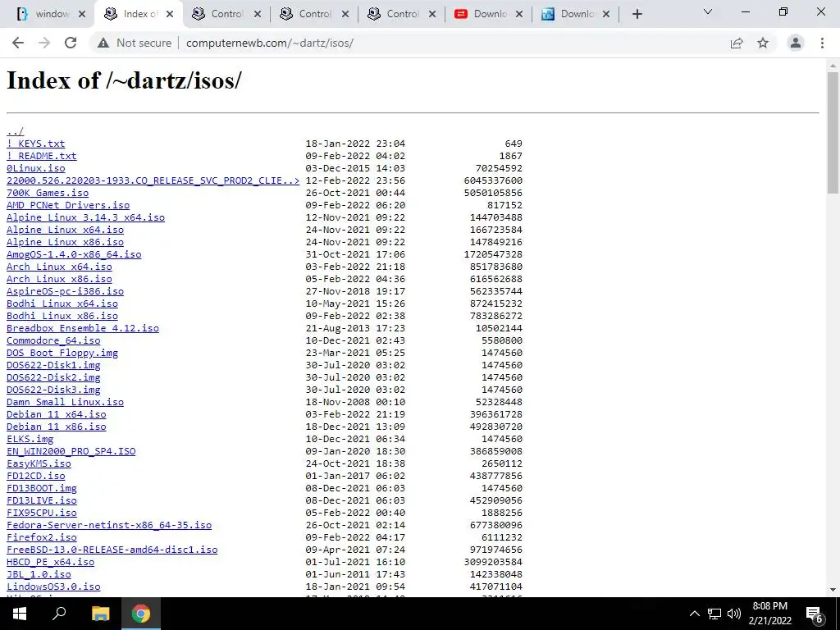Open the tab search chevron

tap(708, 11)
